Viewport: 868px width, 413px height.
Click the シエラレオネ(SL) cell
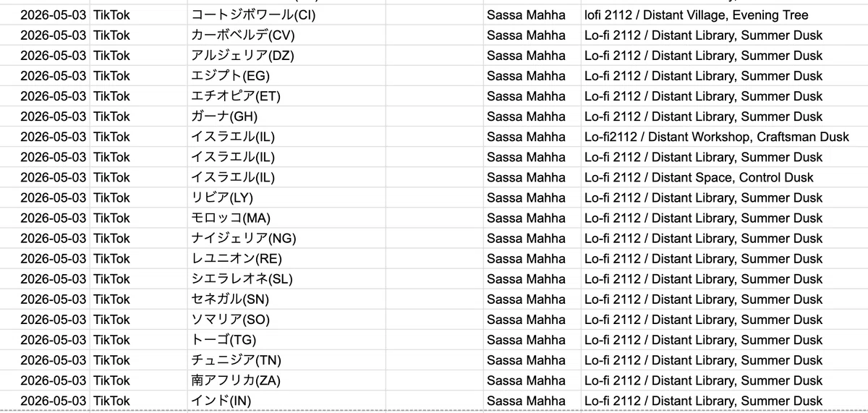pos(286,278)
